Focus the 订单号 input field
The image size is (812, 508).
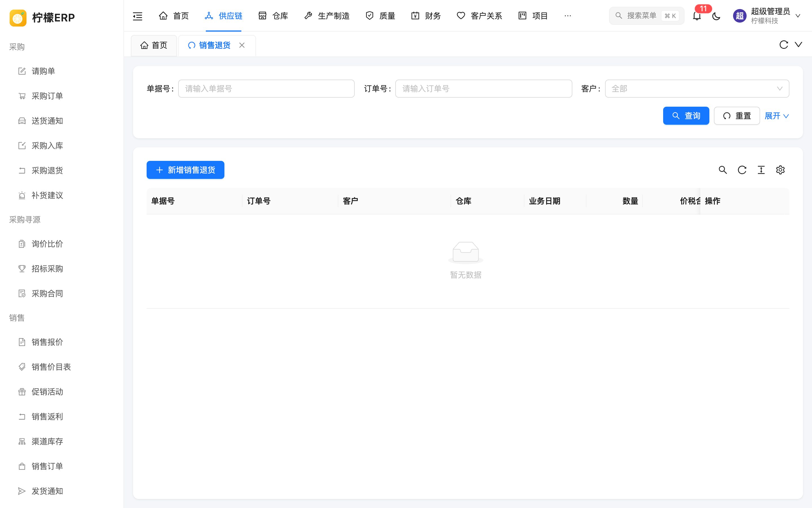point(484,89)
